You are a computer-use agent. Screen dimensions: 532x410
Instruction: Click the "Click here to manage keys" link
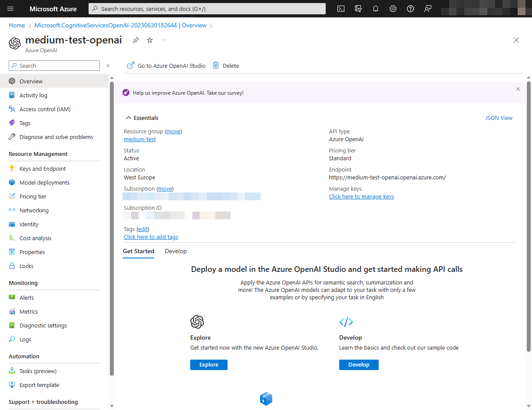361,196
